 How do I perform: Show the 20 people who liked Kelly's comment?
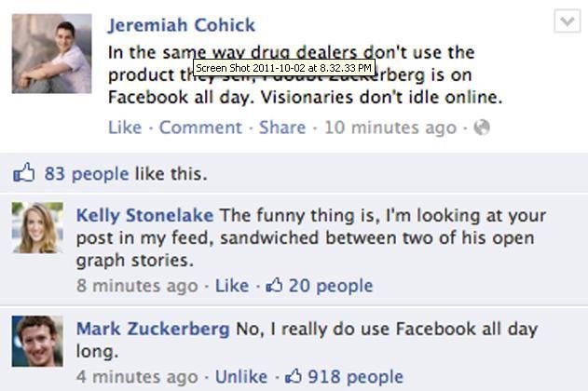coord(330,286)
